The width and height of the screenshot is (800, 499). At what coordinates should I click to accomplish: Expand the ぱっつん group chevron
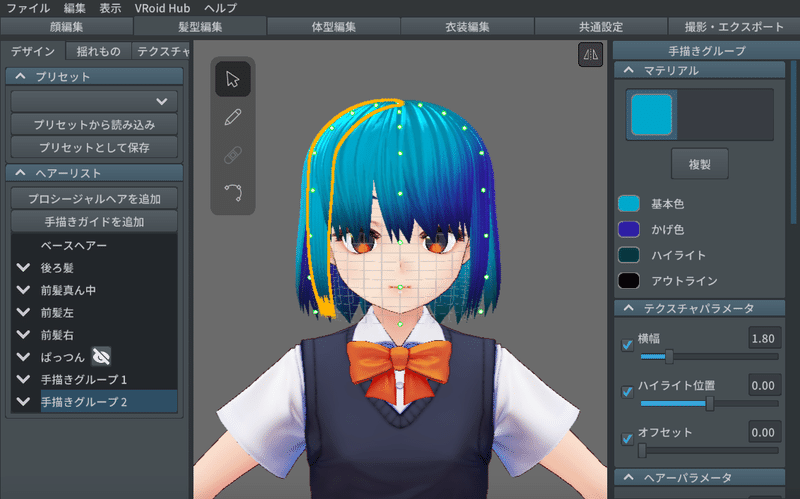coord(23,357)
